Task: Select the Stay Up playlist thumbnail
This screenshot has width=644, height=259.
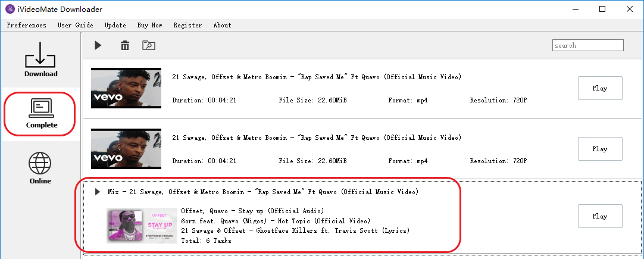Action: 142,225
